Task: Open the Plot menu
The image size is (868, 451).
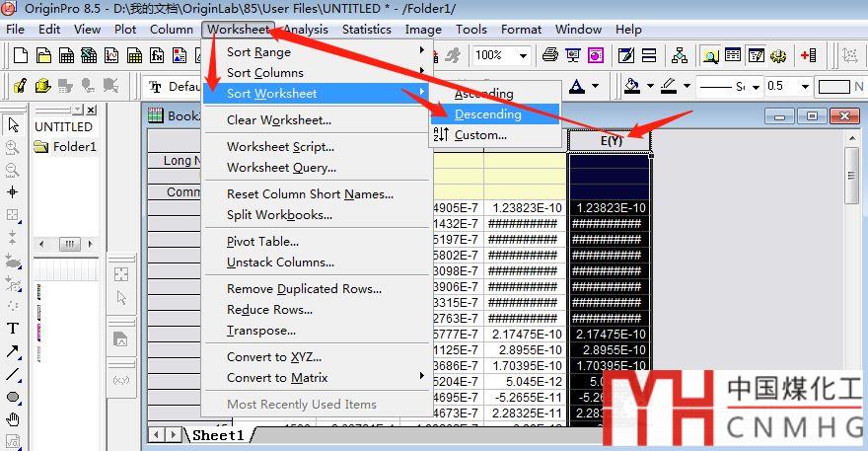Action: 125,30
